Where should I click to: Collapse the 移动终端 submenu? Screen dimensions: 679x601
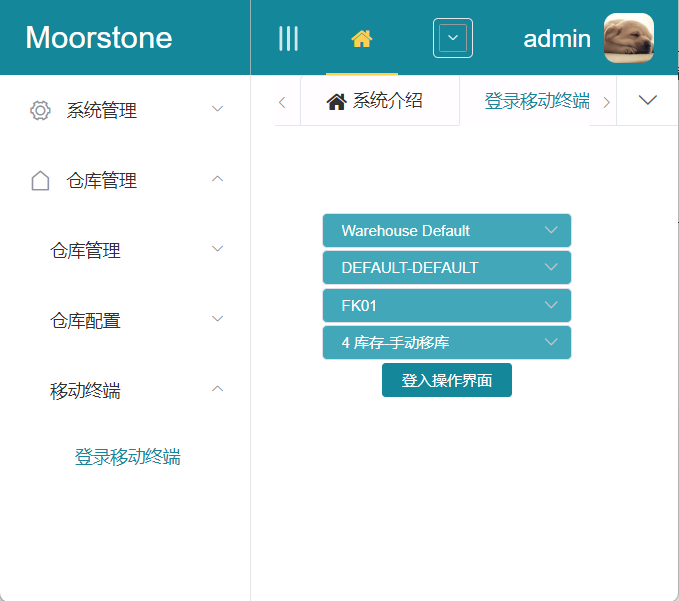point(126,391)
